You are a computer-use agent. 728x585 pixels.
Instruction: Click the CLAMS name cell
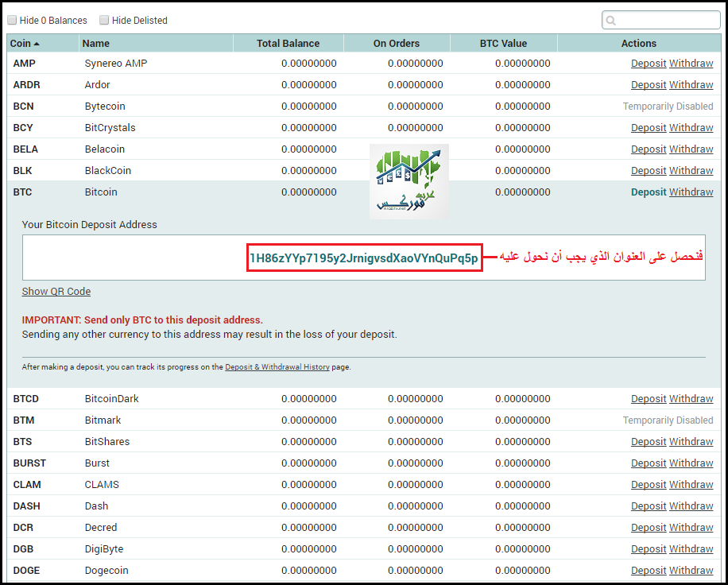[102, 484]
